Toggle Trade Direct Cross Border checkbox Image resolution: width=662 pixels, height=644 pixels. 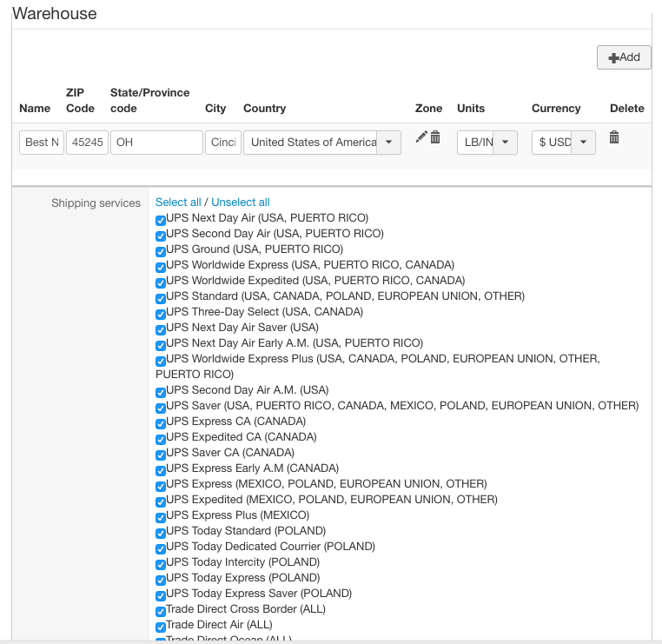coord(161,611)
